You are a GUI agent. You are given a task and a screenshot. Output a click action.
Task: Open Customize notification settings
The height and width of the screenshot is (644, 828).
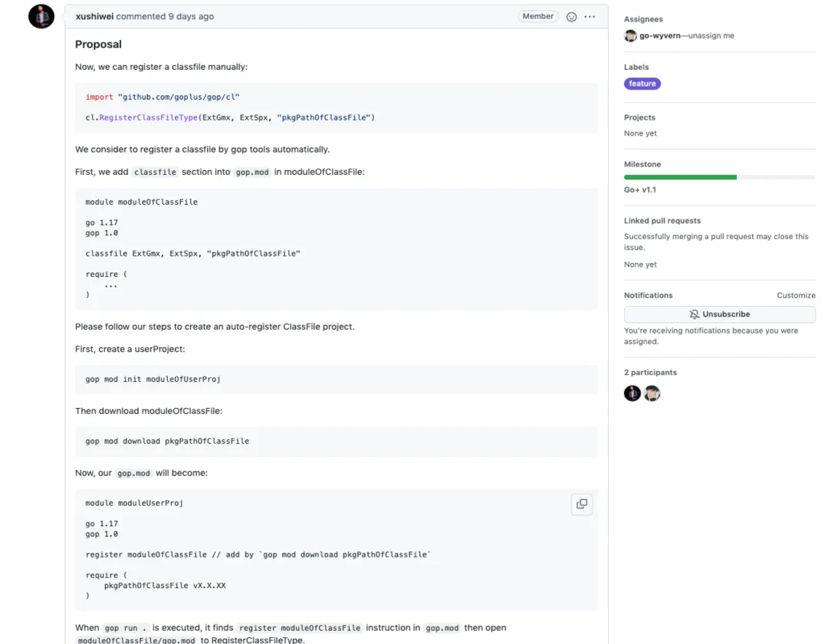pos(796,295)
